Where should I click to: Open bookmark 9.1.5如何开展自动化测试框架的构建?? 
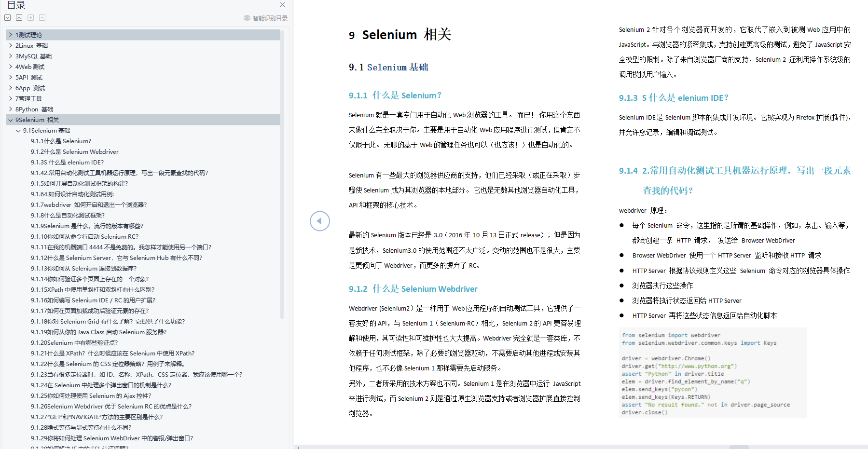pyautogui.click(x=79, y=183)
